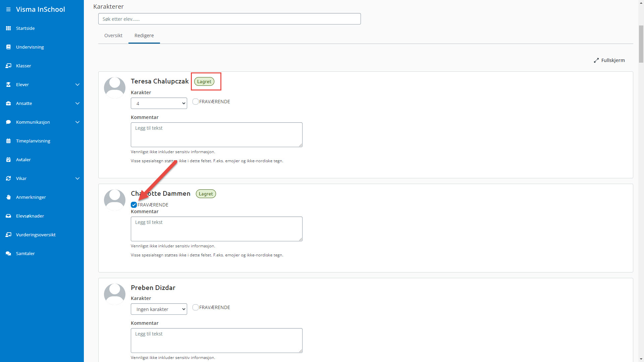Click the Elevsøknader inbox icon
644x362 pixels.
8,216
